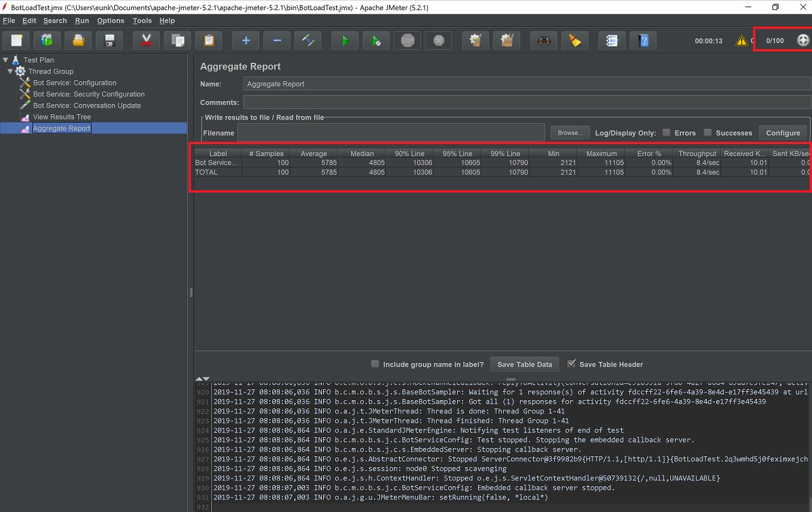
Task: Click the 90% Line column header
Action: point(410,153)
